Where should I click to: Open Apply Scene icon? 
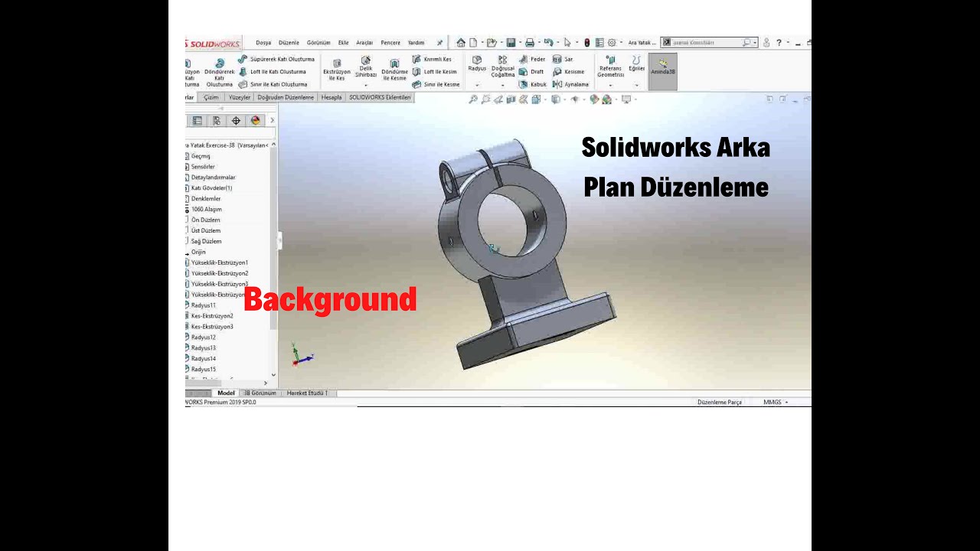(x=607, y=99)
